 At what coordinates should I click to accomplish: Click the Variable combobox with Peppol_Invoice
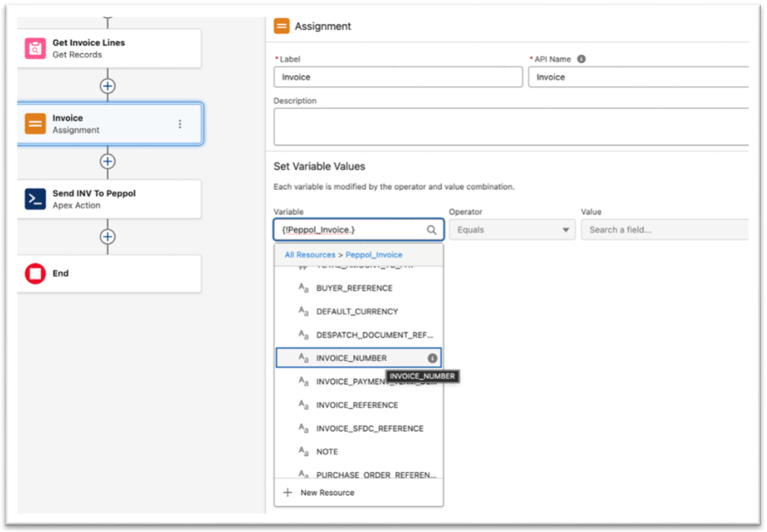pyautogui.click(x=349, y=230)
